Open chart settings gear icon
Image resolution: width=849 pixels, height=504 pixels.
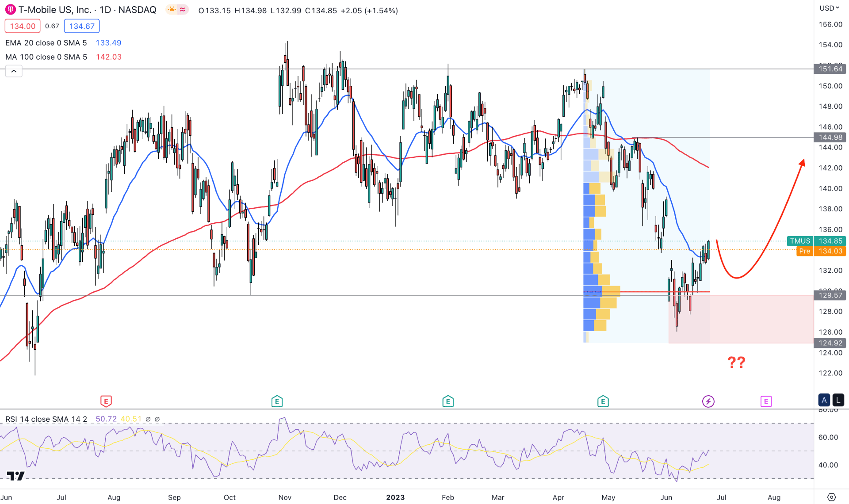pyautogui.click(x=831, y=497)
